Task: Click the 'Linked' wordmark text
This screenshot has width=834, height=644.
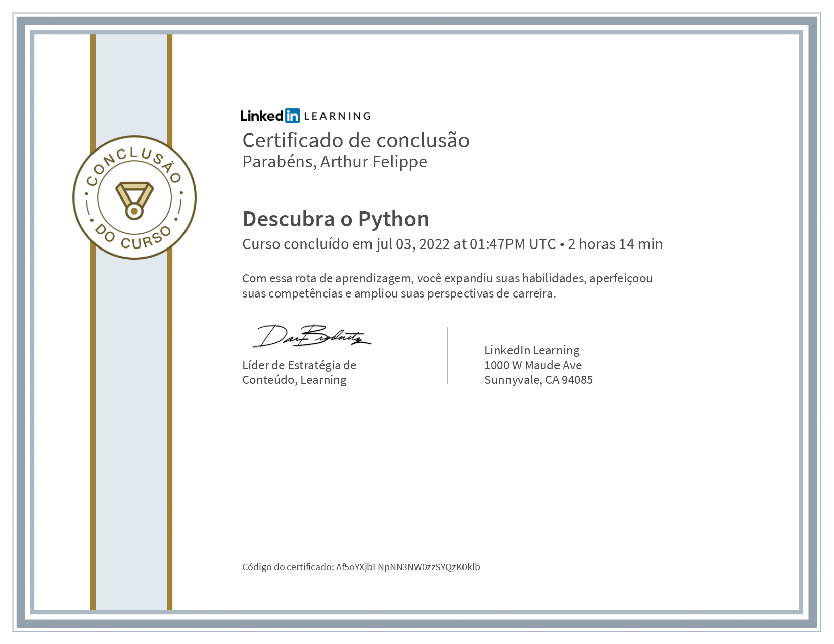Action: (262, 116)
